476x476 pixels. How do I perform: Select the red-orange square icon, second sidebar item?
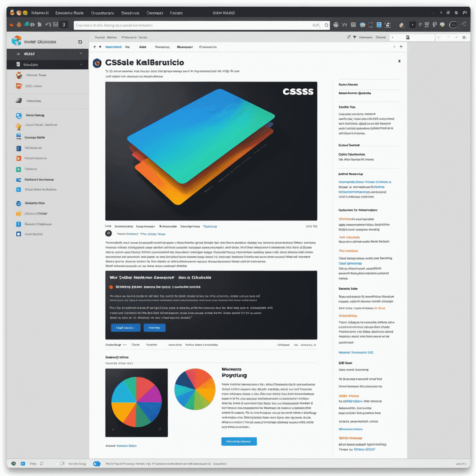pyautogui.click(x=19, y=86)
